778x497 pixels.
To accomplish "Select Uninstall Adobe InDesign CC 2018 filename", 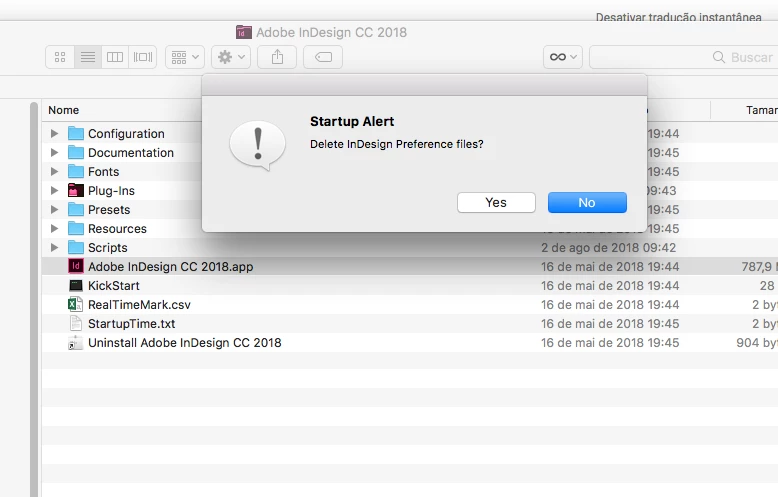I will [185, 343].
